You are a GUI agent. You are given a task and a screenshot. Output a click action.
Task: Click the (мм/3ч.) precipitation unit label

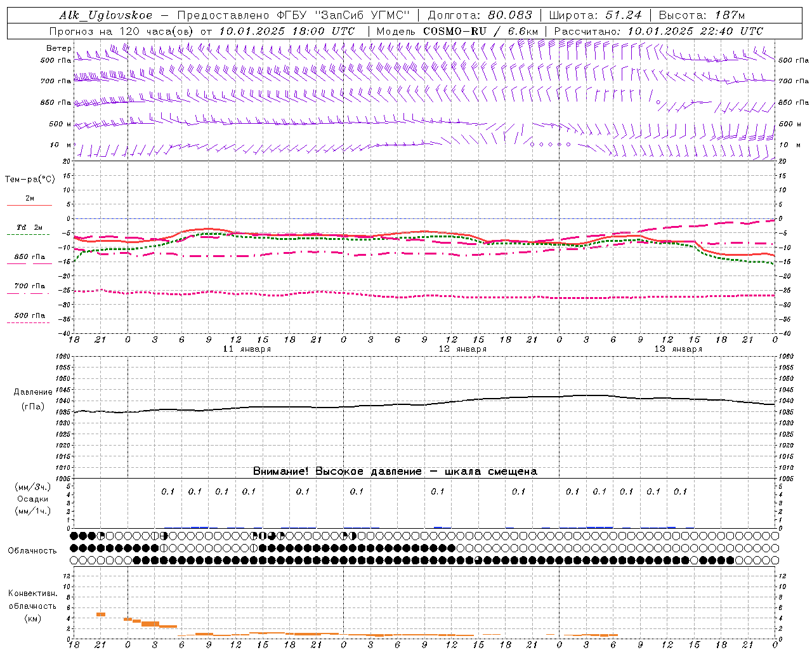tap(32, 487)
